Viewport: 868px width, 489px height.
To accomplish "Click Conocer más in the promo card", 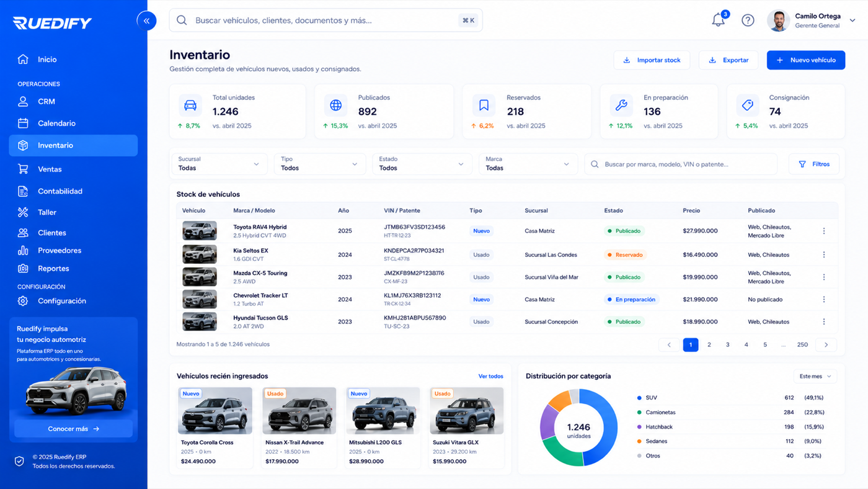I will 73,429.
